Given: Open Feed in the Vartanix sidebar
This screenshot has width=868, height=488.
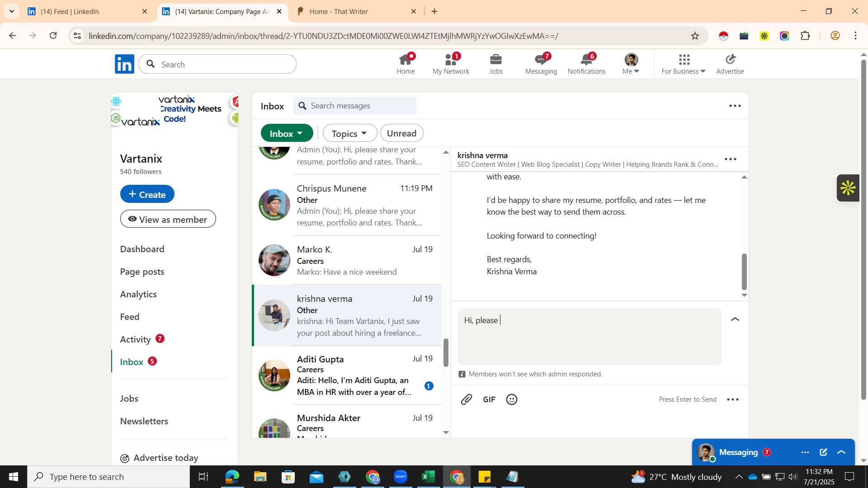Looking at the screenshot, I should (130, 317).
